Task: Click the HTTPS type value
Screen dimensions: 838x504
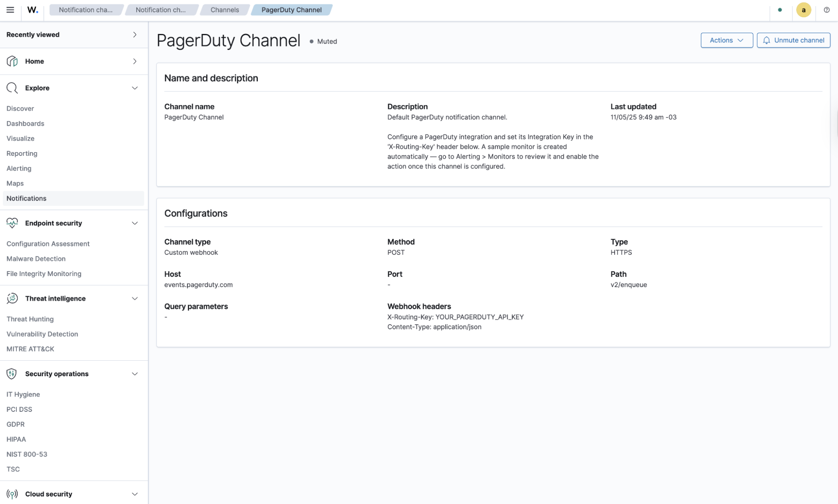Action: tap(621, 253)
